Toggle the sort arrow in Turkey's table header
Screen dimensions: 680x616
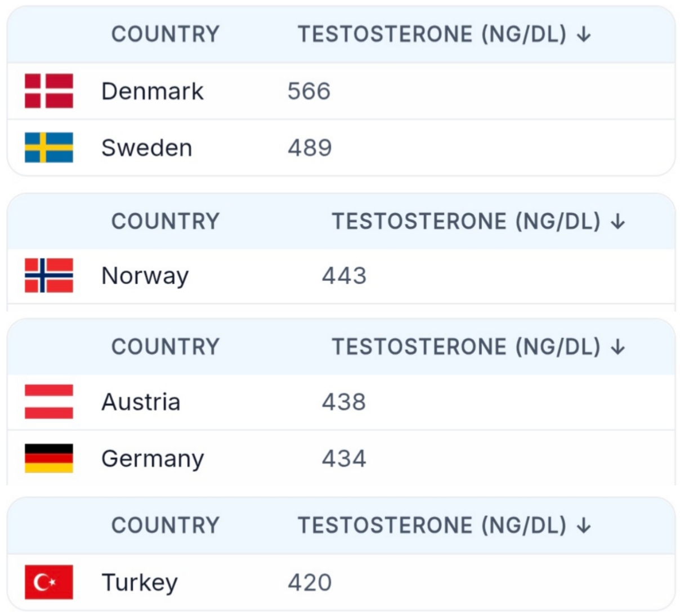click(584, 525)
